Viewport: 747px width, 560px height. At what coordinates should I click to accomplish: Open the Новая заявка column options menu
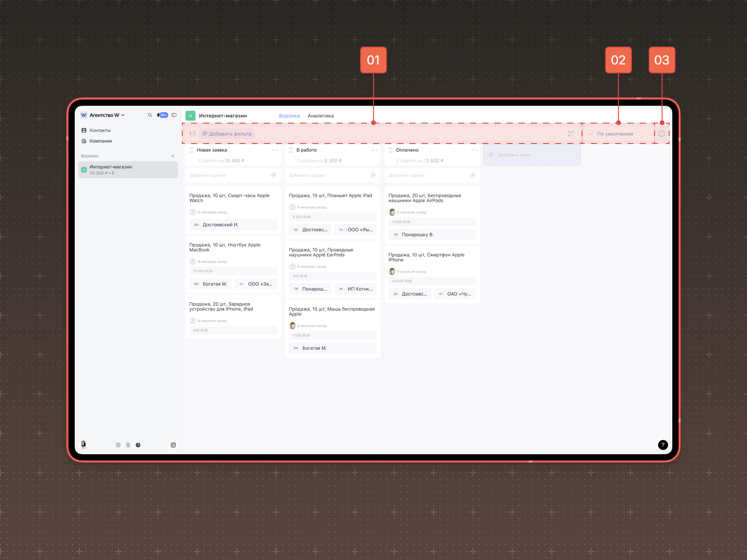pyautogui.click(x=275, y=150)
